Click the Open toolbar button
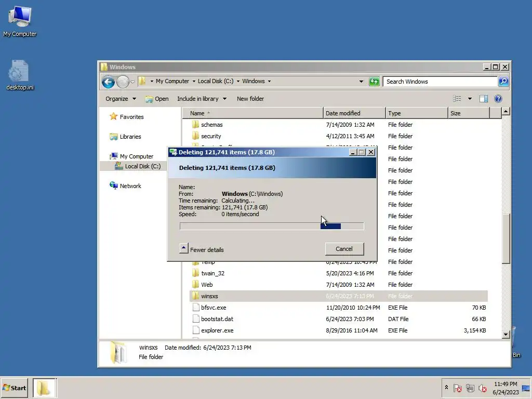This screenshot has height=399, width=532. pyautogui.click(x=157, y=99)
